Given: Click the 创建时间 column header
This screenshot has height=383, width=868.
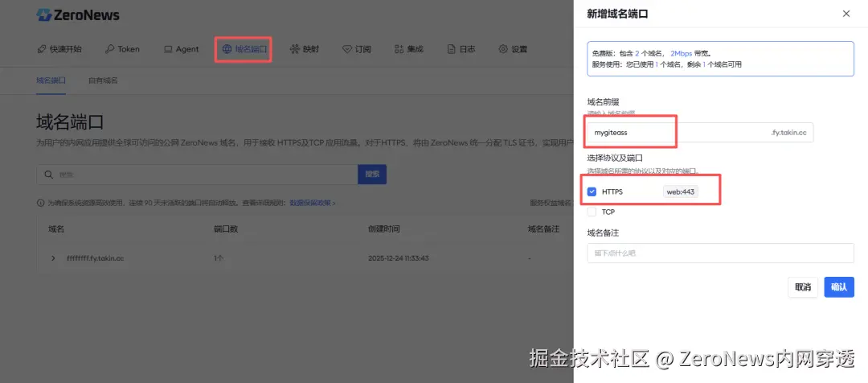Looking at the screenshot, I should (383, 229).
